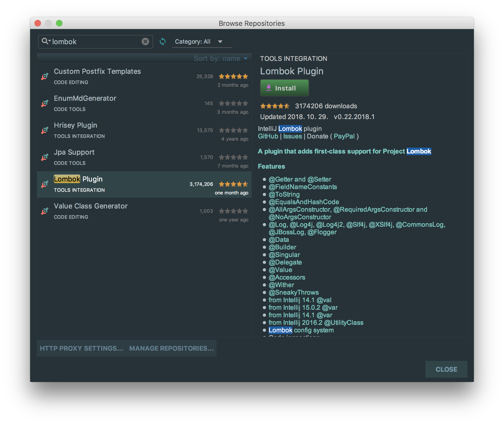504x425 pixels.
Task: Click the @Value feature
Action: [280, 270]
